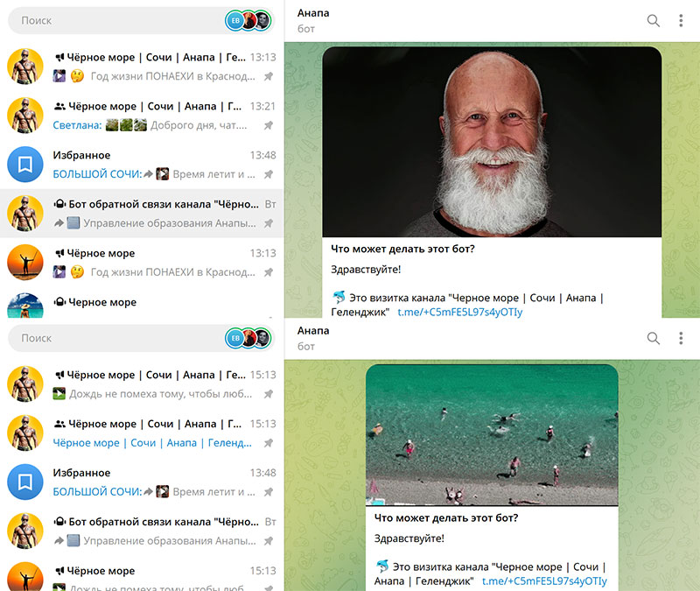This screenshot has height=591, width=700.
Task: Open 'Чёрное море | Сочи | Анапа | Ге...' channel at 13:13
Action: tap(142, 67)
